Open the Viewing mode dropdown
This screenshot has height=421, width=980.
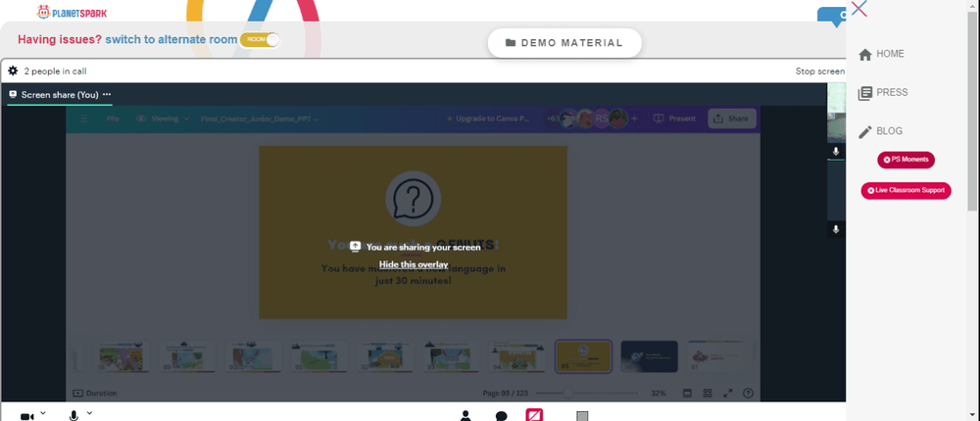(163, 118)
